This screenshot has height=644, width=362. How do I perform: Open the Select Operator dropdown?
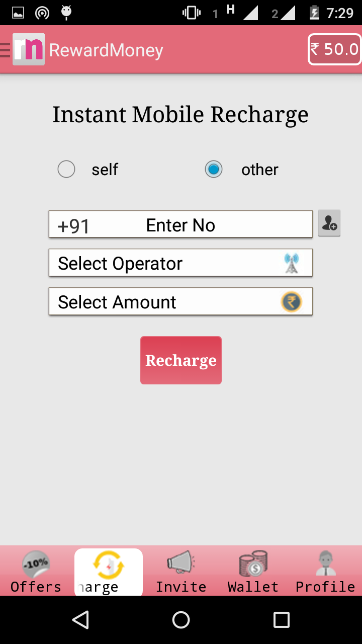(x=180, y=263)
